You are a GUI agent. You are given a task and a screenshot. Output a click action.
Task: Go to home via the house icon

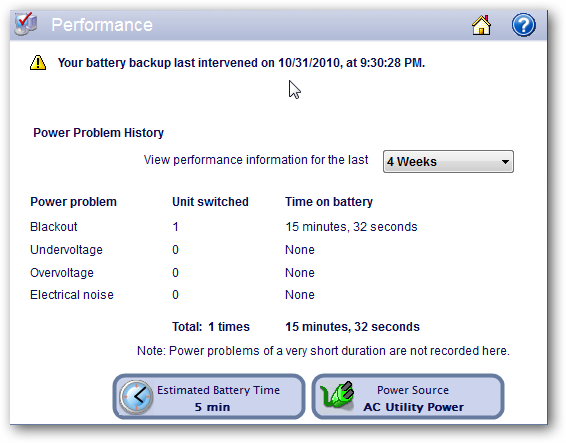tap(481, 25)
